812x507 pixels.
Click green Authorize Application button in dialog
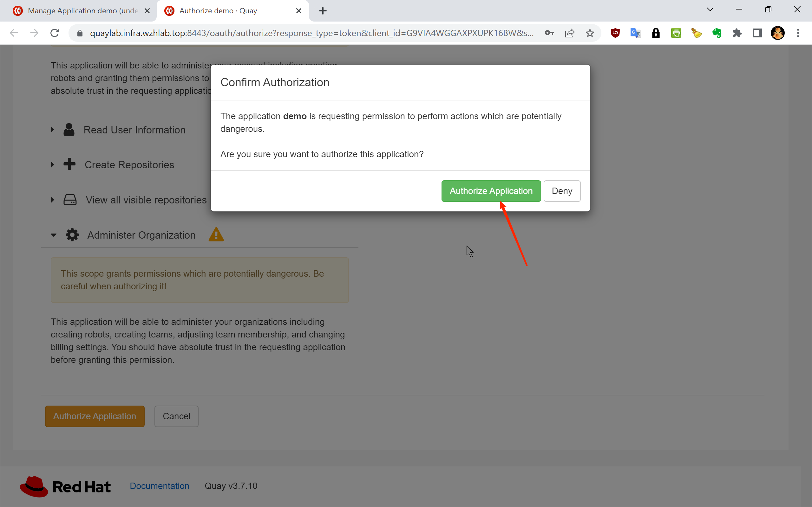pos(491,191)
